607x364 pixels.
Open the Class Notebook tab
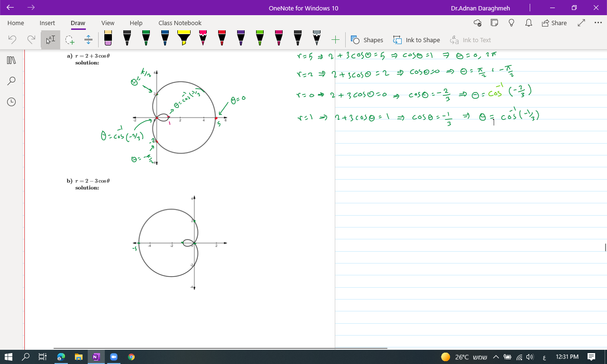click(180, 23)
